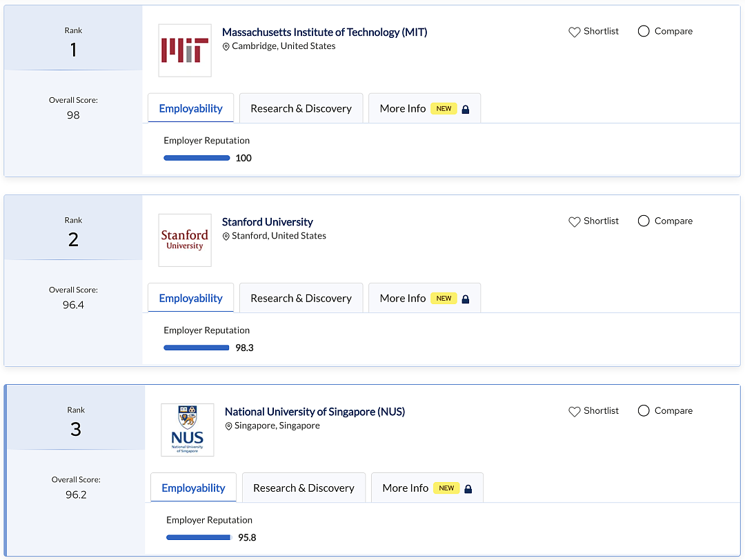
Task: Click Employer Reputation label under NUS
Action: tap(209, 520)
